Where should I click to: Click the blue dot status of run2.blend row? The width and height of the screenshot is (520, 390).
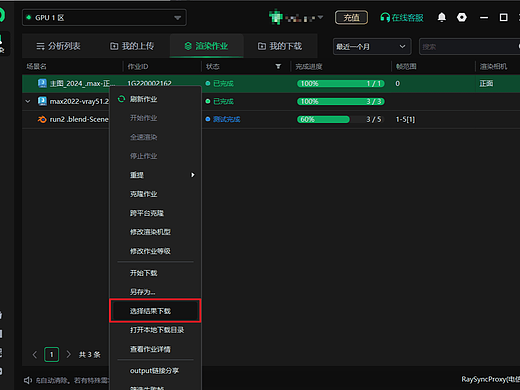pos(208,119)
